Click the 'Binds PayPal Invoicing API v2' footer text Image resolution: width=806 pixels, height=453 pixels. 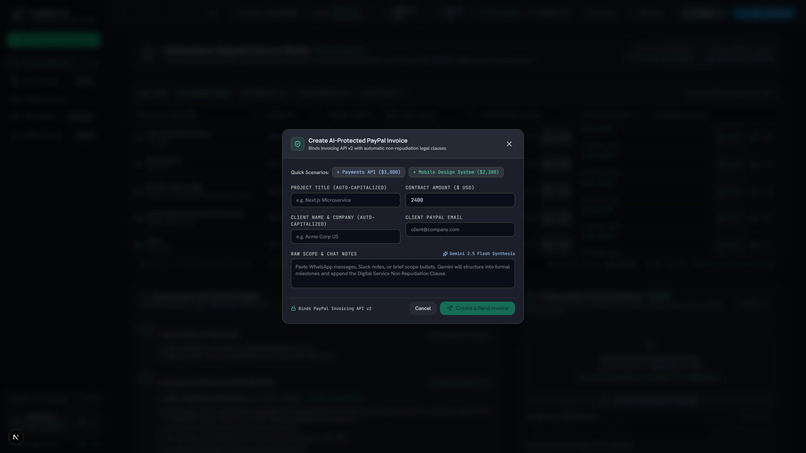335,309
